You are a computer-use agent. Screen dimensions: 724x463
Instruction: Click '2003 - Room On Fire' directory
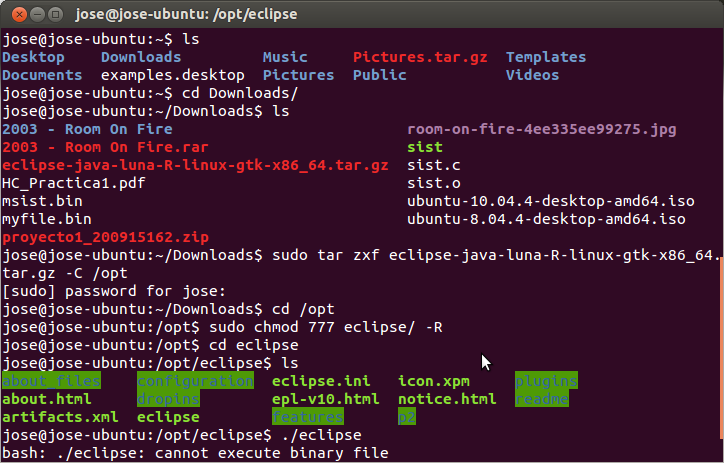click(87, 129)
